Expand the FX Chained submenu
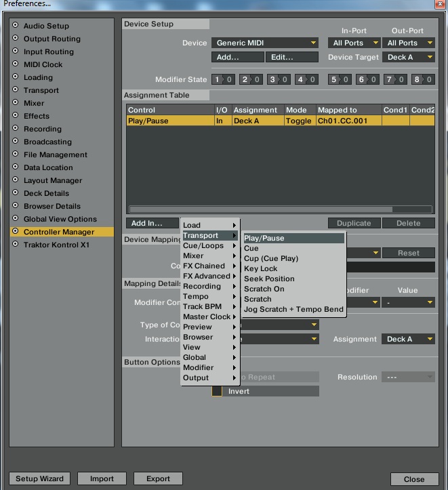Screen dimensions: 448x490 pos(209,266)
